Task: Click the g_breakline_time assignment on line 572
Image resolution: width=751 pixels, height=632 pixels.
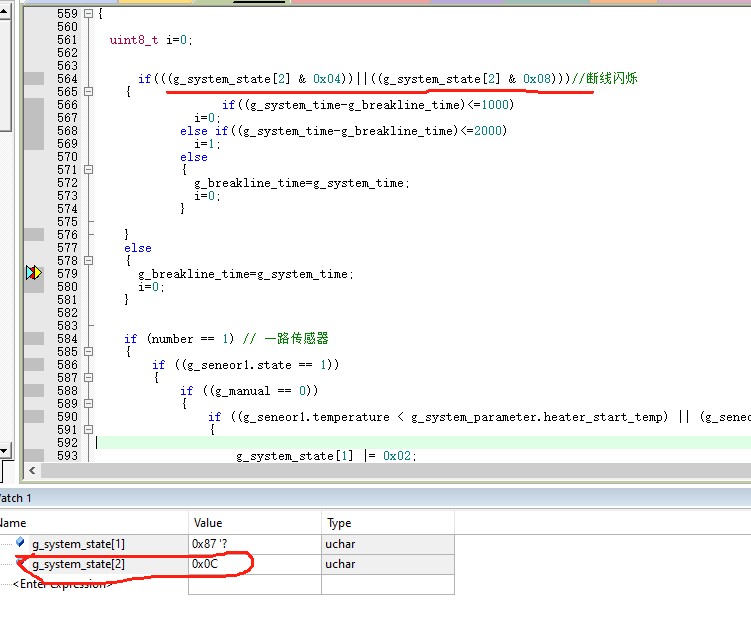Action: (x=302, y=183)
